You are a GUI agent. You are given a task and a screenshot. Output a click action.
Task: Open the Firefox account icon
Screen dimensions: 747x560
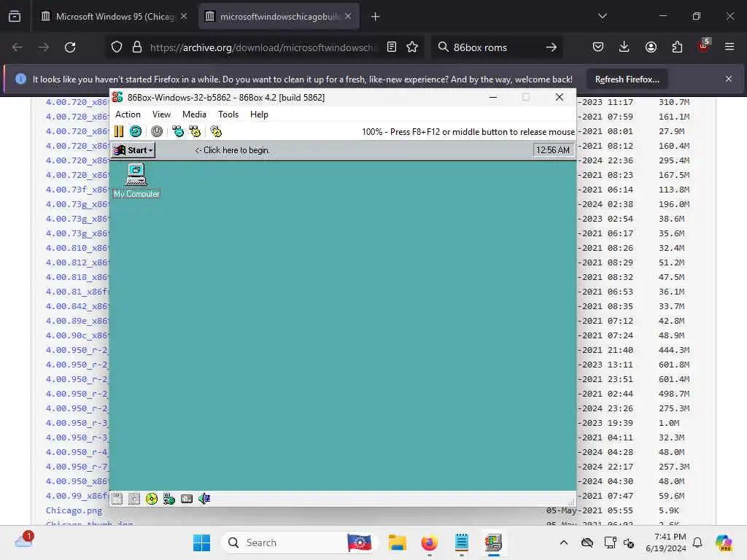coord(651,47)
